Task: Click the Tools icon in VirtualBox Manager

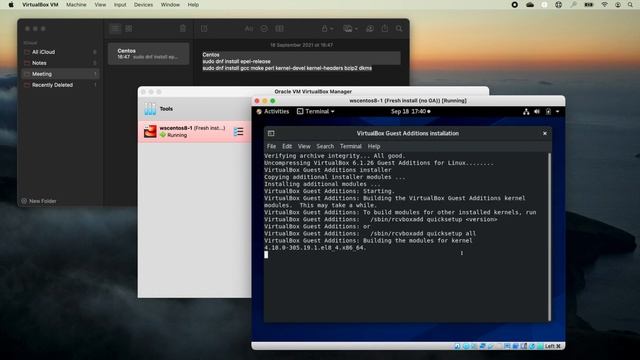Action: coord(150,109)
